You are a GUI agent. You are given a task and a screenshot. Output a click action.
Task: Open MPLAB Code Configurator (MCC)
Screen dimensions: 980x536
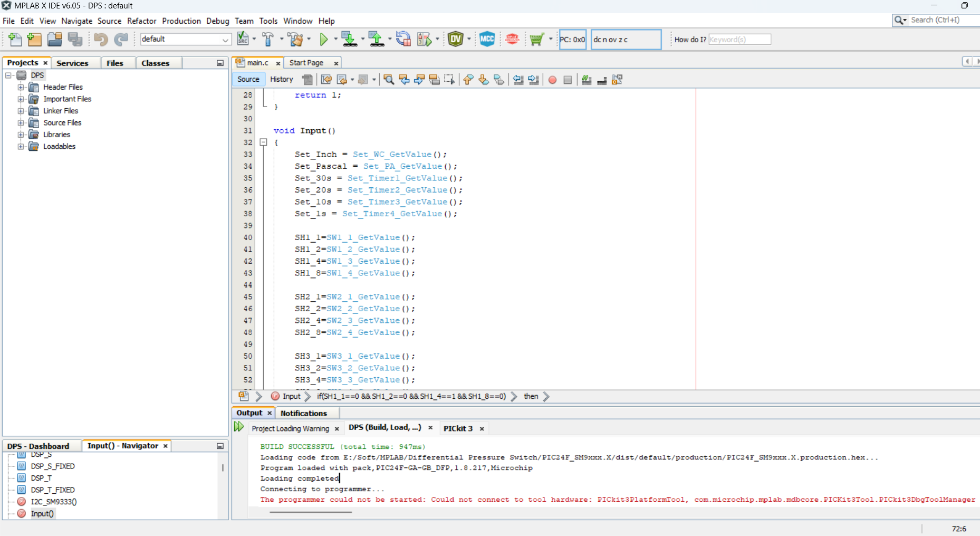pyautogui.click(x=487, y=40)
